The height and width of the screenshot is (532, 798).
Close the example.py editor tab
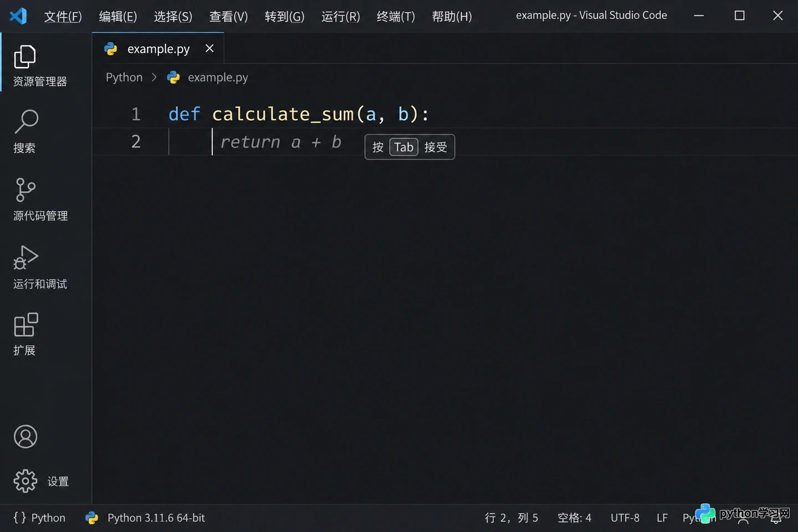tap(209, 48)
